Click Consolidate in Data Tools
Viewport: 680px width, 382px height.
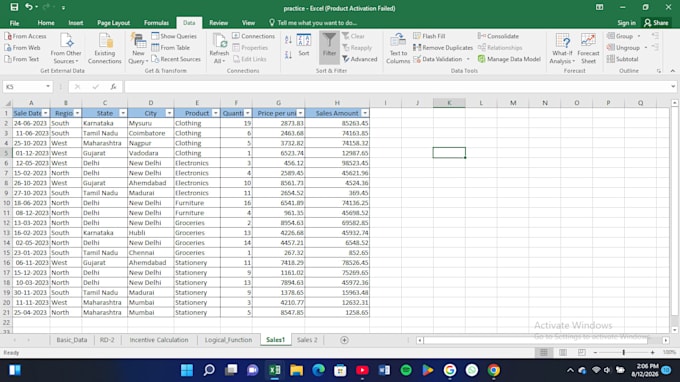coord(498,36)
